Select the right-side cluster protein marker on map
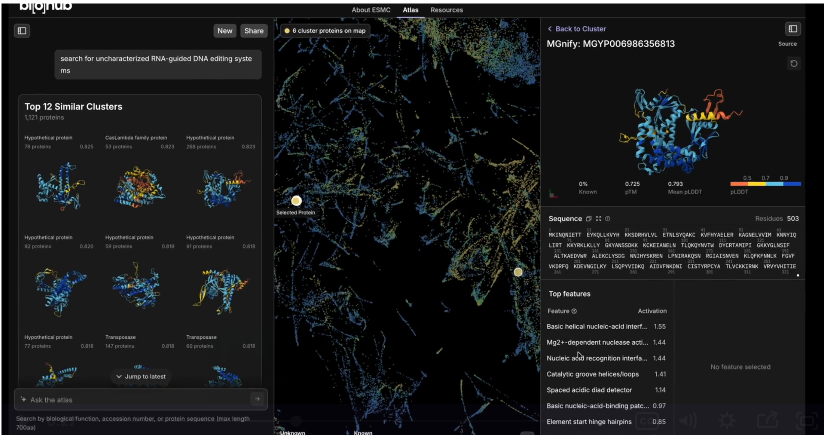824x435 pixels. pyautogui.click(x=518, y=272)
